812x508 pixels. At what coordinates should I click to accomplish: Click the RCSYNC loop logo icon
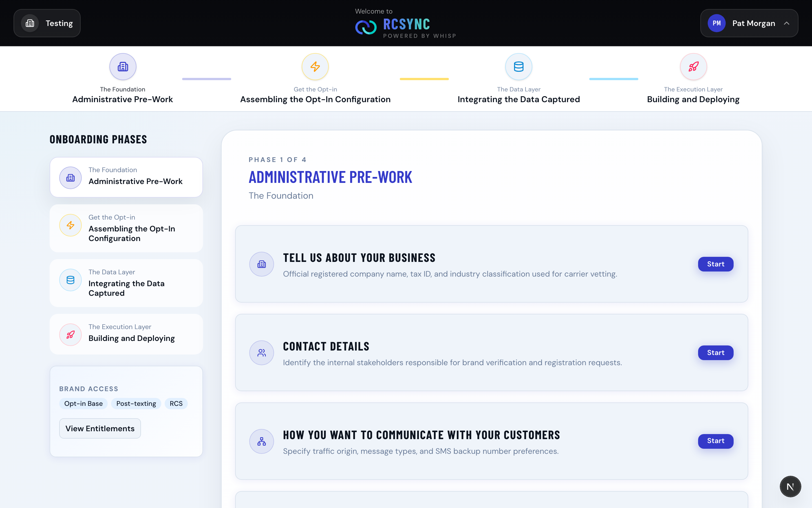[x=366, y=27]
